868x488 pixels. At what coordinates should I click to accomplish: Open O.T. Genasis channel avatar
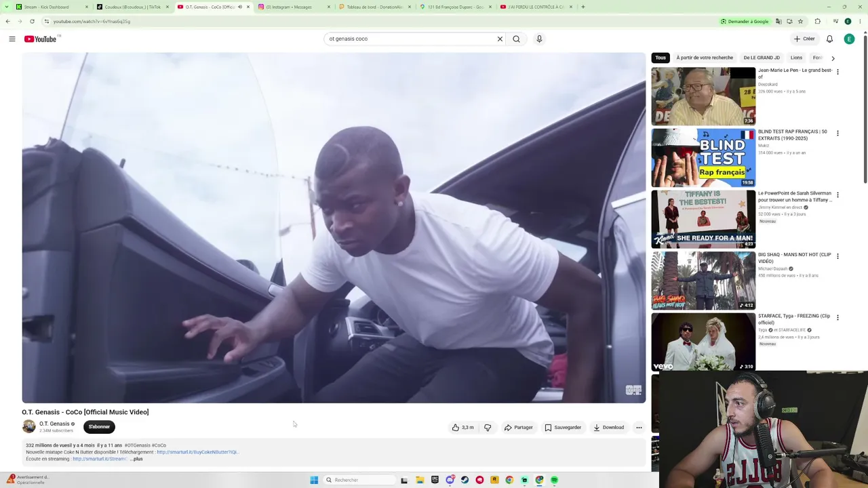point(28,426)
